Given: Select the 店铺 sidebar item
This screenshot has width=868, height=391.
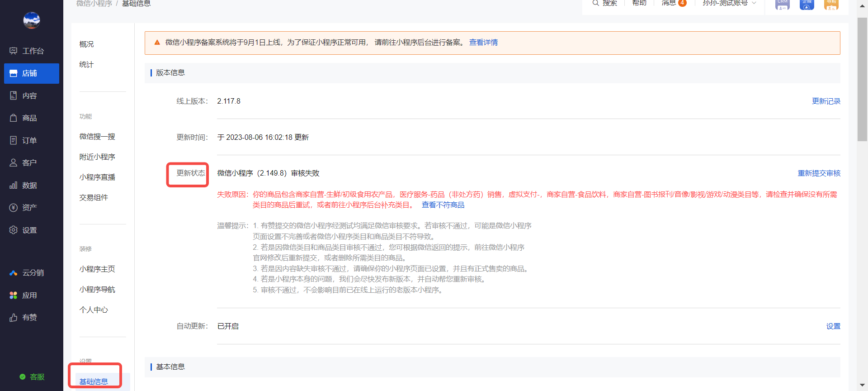Looking at the screenshot, I should click(x=32, y=73).
